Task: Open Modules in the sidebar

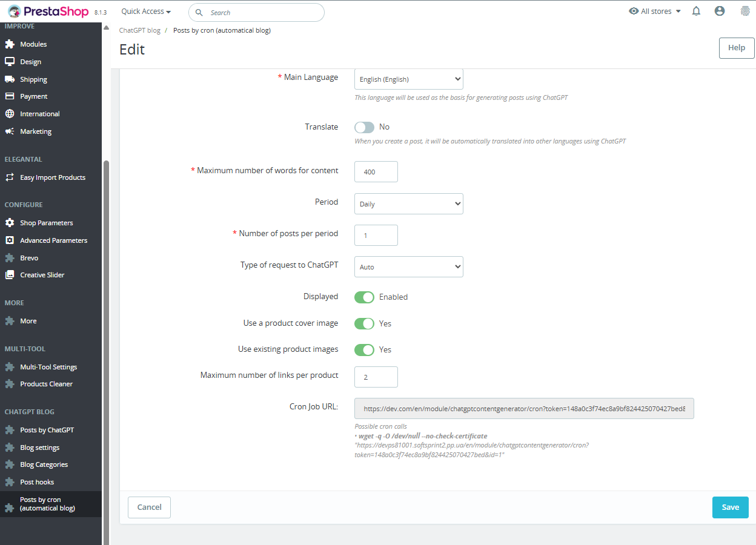Action: (33, 44)
